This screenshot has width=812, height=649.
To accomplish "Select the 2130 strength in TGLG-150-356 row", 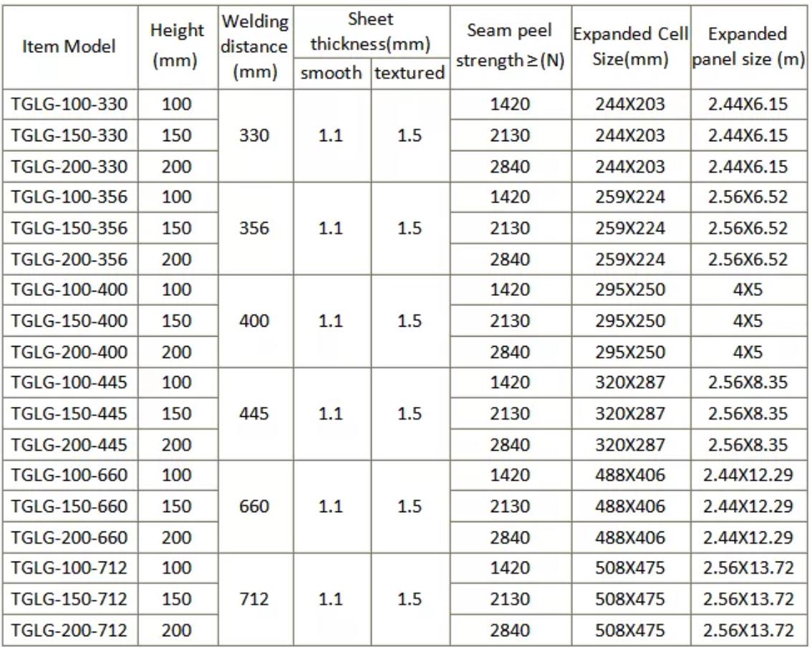I will coord(511,229).
